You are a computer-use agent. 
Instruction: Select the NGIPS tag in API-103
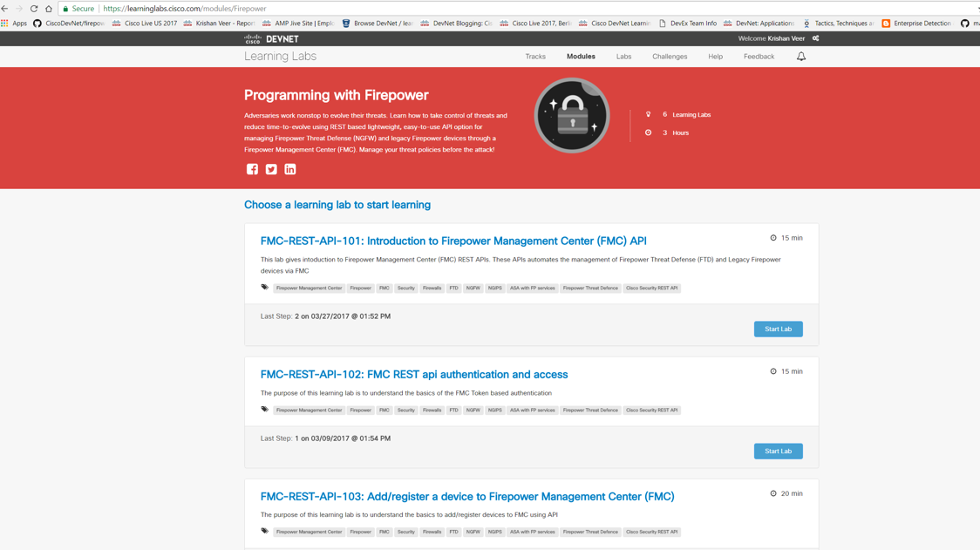tap(494, 532)
